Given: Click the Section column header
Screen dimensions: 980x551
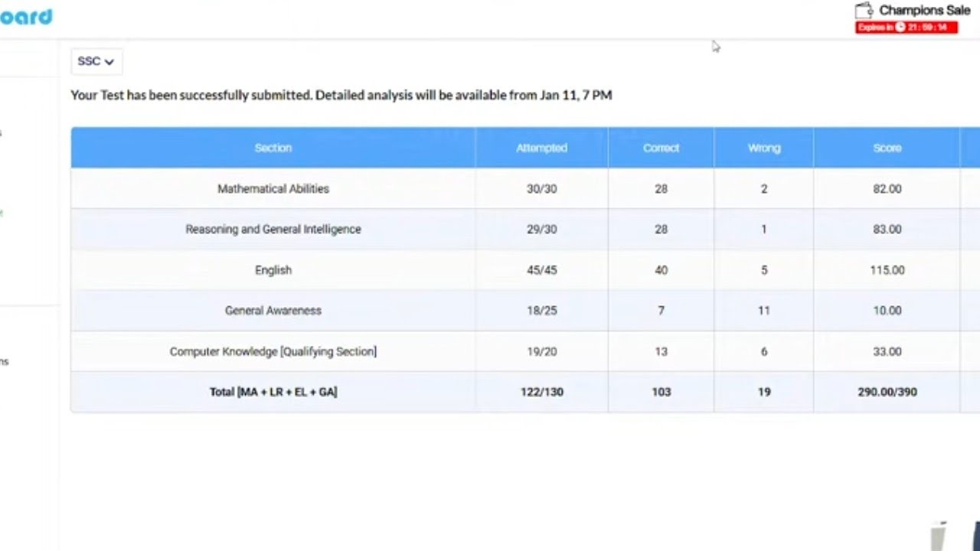Looking at the screenshot, I should point(273,148).
